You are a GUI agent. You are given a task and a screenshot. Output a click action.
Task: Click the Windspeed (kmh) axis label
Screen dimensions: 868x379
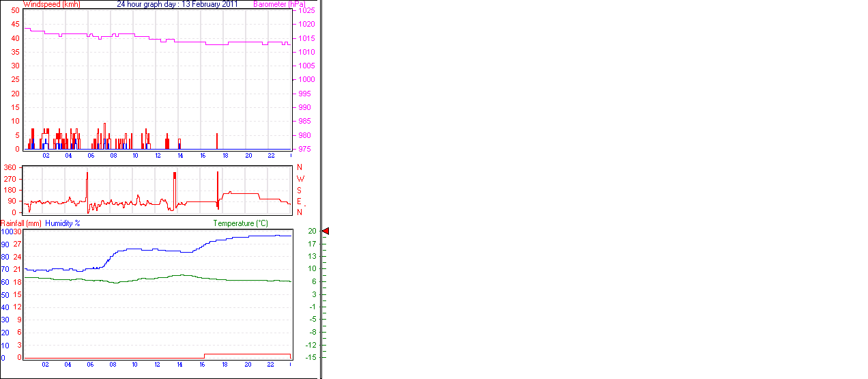point(51,4)
